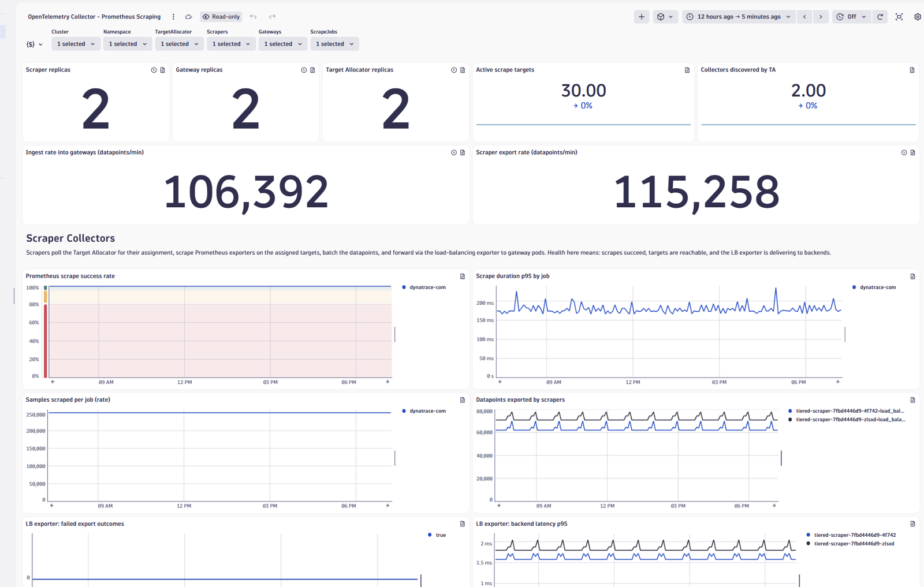The height and width of the screenshot is (587, 924).
Task: Click document icon on Active scrape targets tile
Action: tap(687, 70)
